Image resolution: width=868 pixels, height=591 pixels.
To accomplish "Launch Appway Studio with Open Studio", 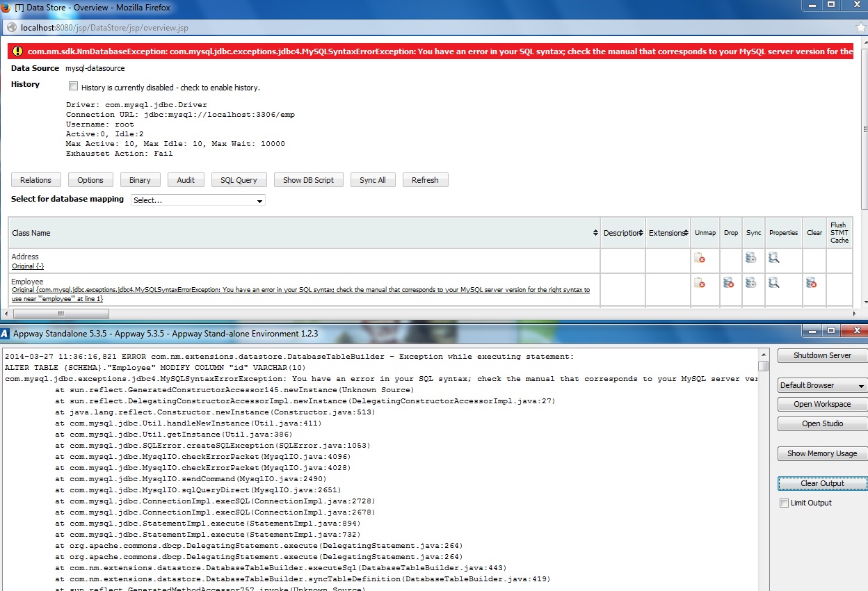I will tap(822, 423).
